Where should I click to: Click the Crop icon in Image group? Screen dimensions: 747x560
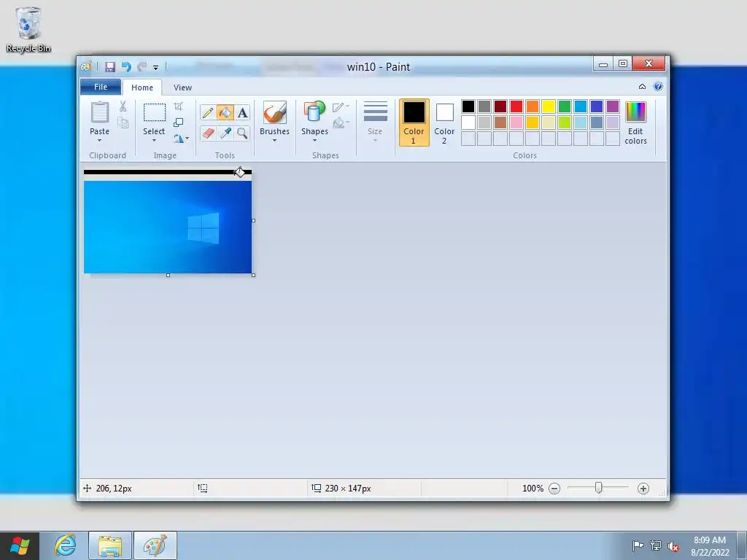coord(178,106)
